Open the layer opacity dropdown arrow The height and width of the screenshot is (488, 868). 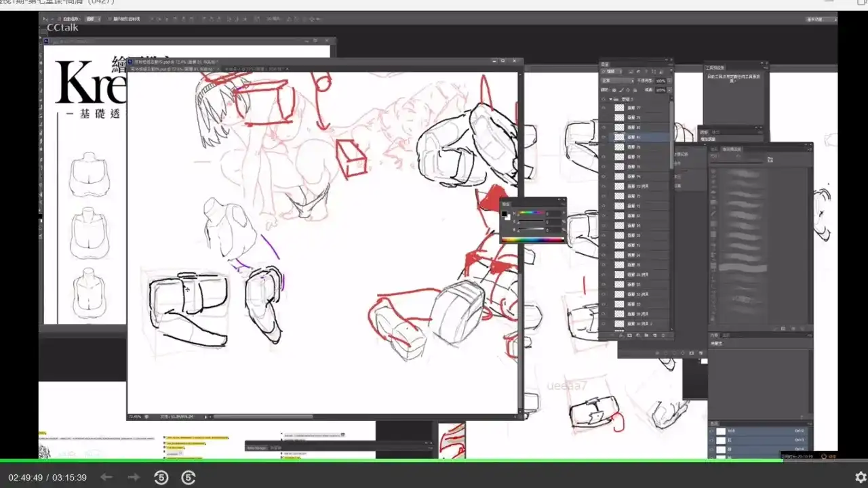(668, 81)
